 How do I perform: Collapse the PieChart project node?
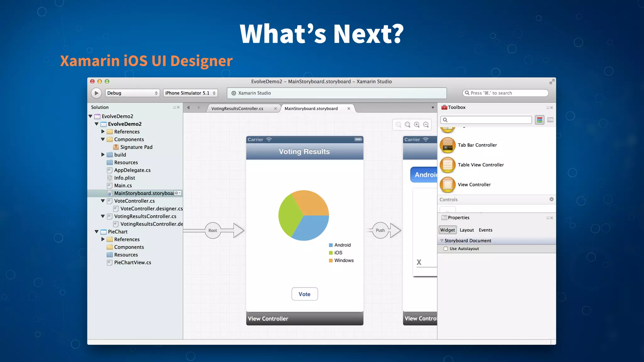(x=97, y=232)
